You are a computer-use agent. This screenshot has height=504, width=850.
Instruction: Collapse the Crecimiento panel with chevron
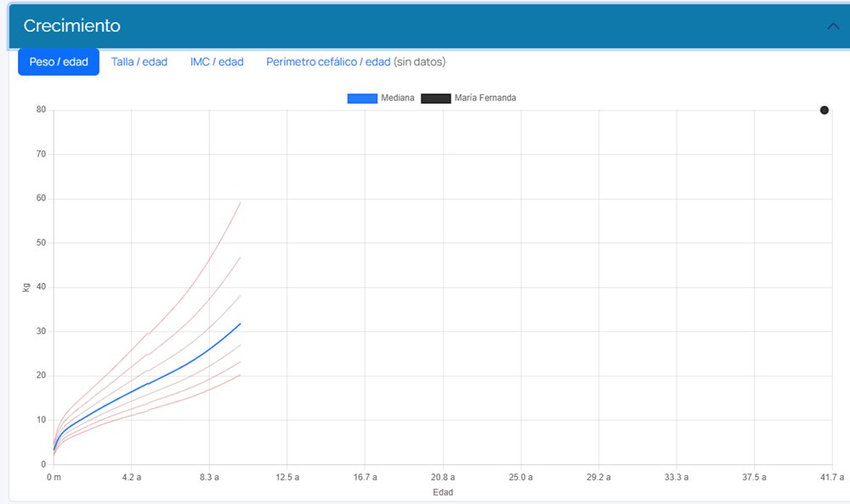tap(833, 26)
